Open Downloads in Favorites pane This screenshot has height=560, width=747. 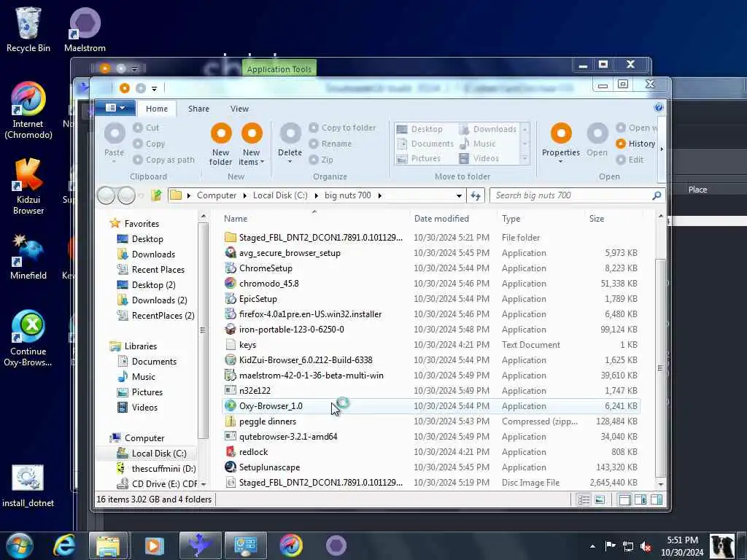coord(146,254)
